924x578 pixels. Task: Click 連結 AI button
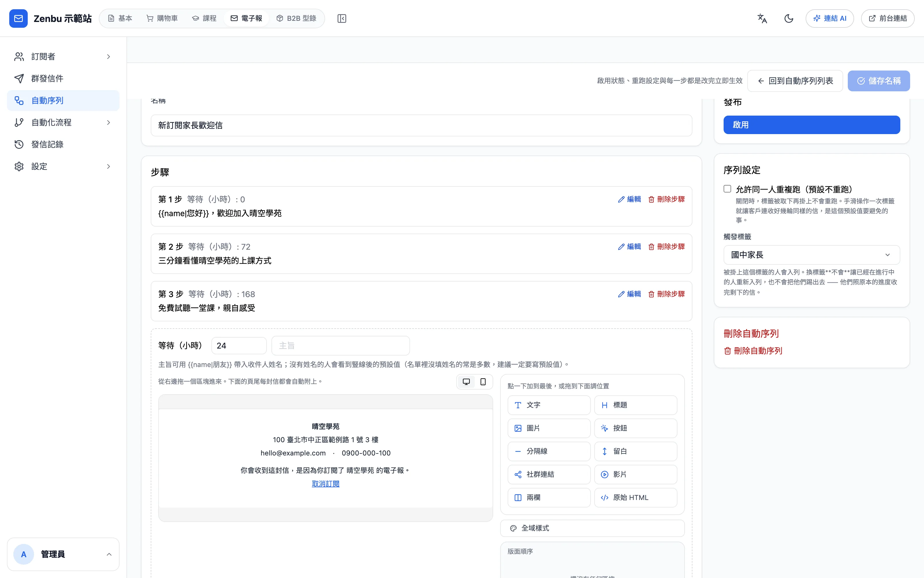click(830, 18)
